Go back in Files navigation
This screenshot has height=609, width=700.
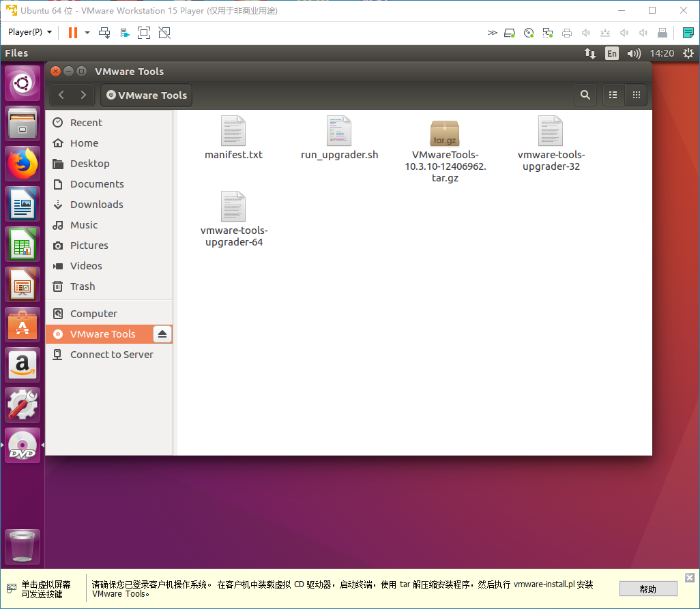[x=61, y=95]
